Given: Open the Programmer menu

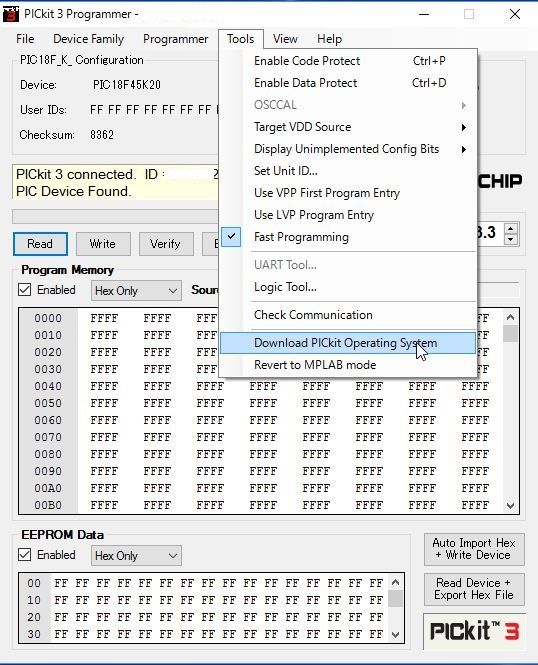Looking at the screenshot, I should [x=176, y=39].
